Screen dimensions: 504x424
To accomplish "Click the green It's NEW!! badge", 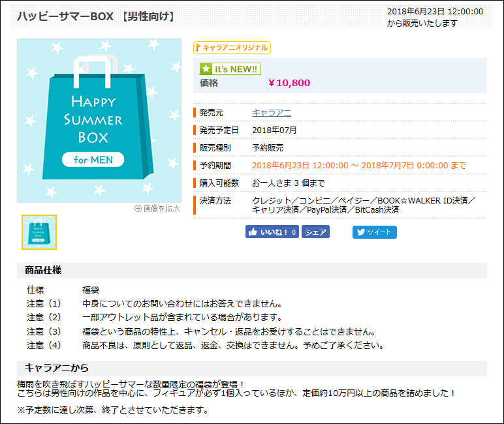I will 230,68.
